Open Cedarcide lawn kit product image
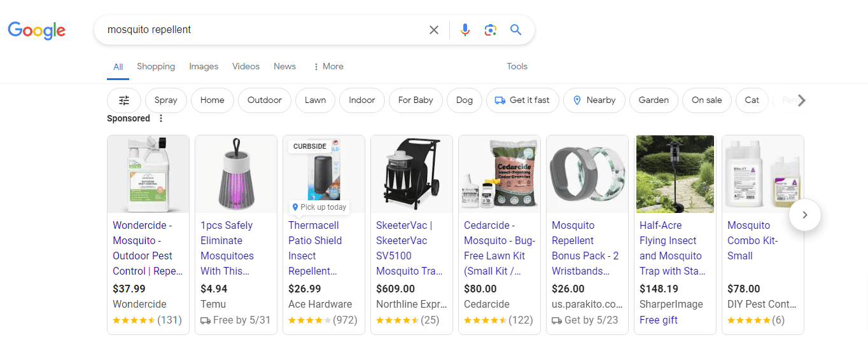 coord(500,174)
